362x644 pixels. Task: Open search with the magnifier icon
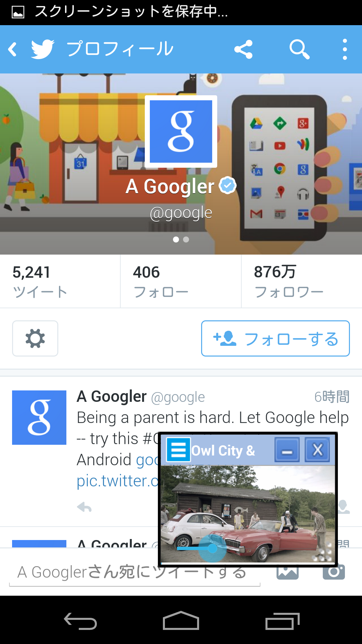point(299,49)
